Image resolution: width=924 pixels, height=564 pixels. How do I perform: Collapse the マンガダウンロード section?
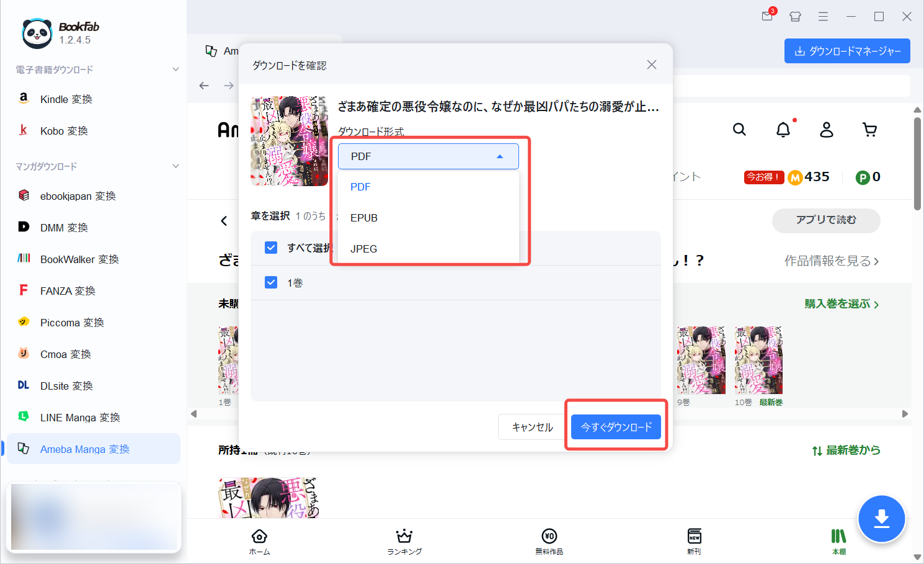(x=175, y=166)
